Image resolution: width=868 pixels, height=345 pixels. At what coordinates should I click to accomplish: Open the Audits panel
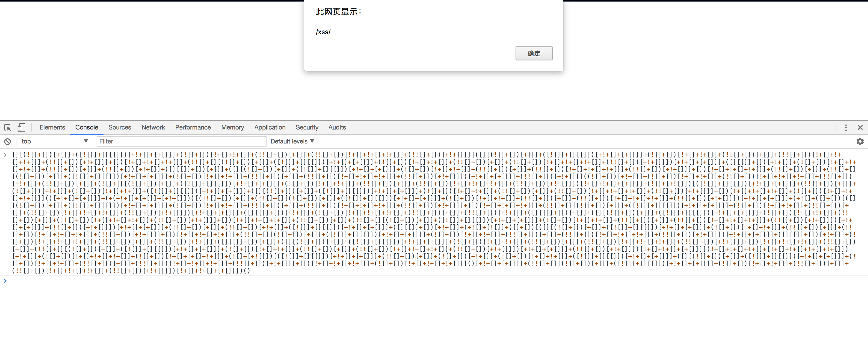point(337,127)
